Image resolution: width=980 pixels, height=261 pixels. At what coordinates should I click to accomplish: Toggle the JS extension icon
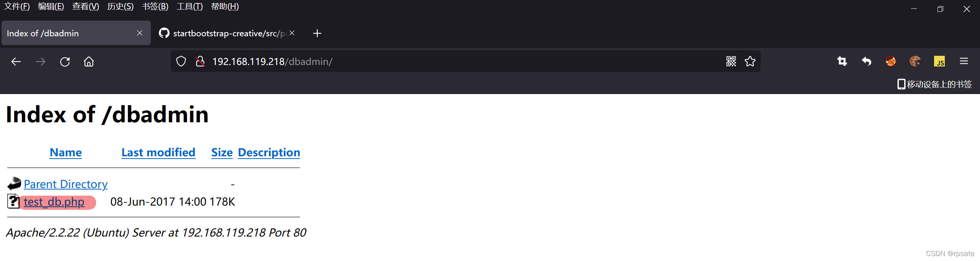(x=939, y=61)
